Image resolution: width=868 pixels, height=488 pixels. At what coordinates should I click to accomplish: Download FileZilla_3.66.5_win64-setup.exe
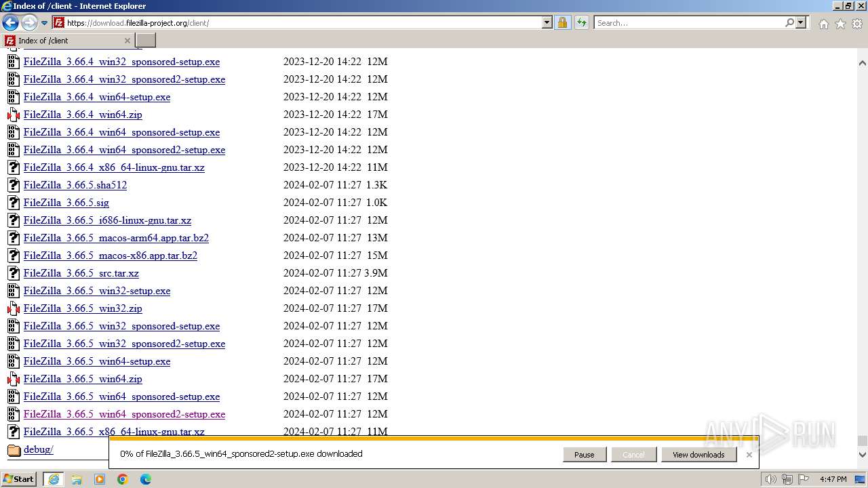[97, 361]
